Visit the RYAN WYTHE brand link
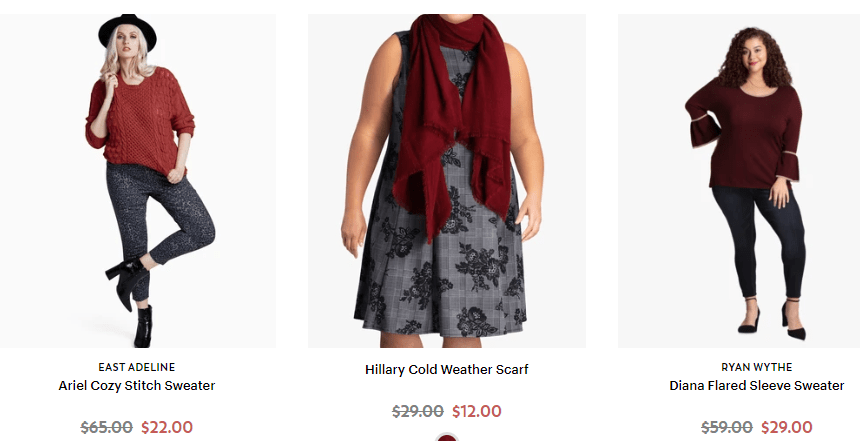The height and width of the screenshot is (441, 860). coord(756,367)
